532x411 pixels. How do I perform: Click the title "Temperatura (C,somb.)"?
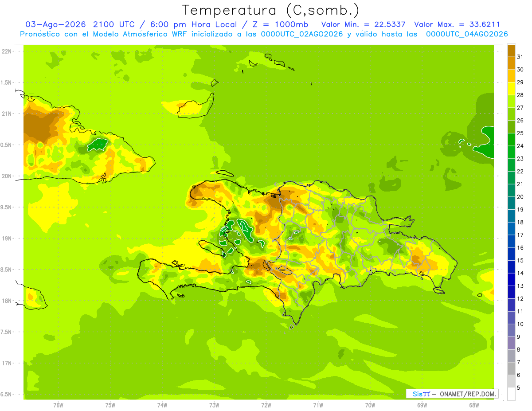point(271,10)
